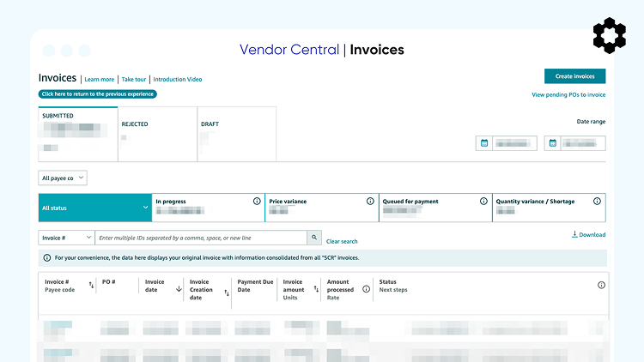
Task: Select the REJECTED tab
Action: point(157,134)
